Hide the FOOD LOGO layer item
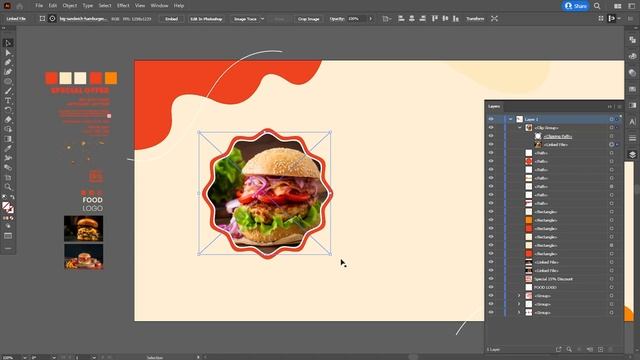The height and width of the screenshot is (360, 640). coord(491,287)
